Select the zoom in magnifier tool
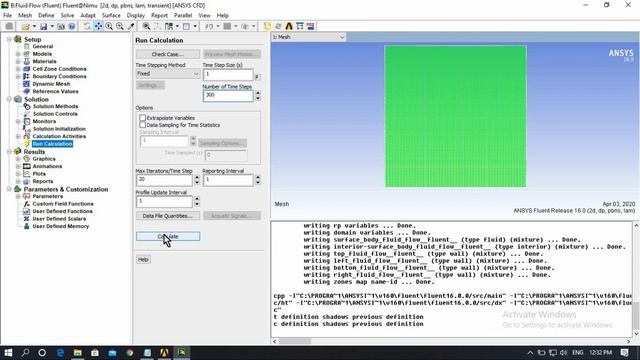This screenshot has width=640, height=360. click(109, 27)
